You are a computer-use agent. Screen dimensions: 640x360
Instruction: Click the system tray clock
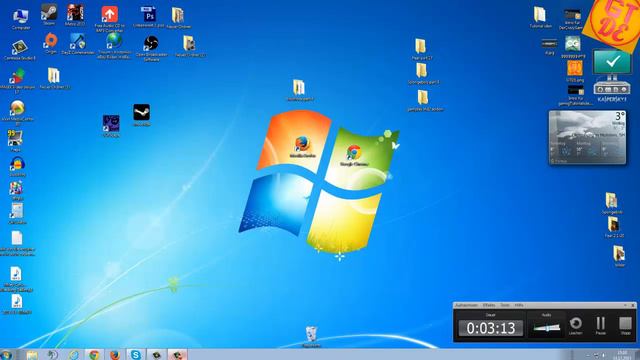click(x=622, y=355)
